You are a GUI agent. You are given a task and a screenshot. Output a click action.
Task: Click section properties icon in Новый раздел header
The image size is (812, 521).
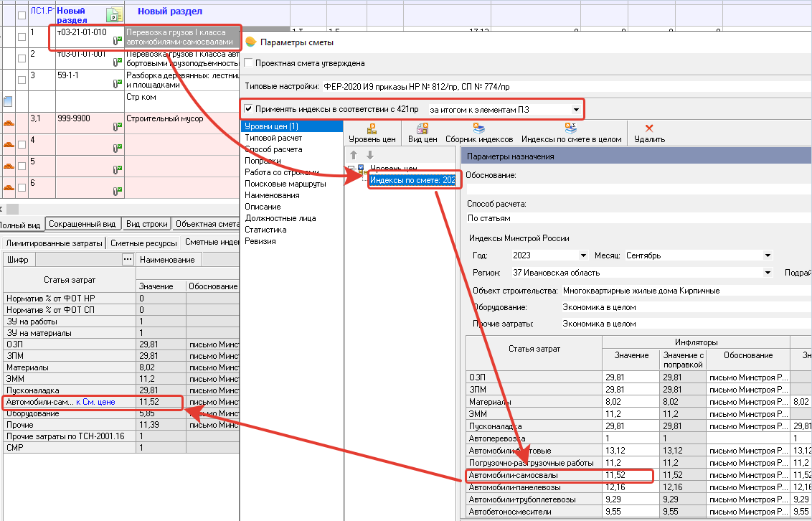113,16
